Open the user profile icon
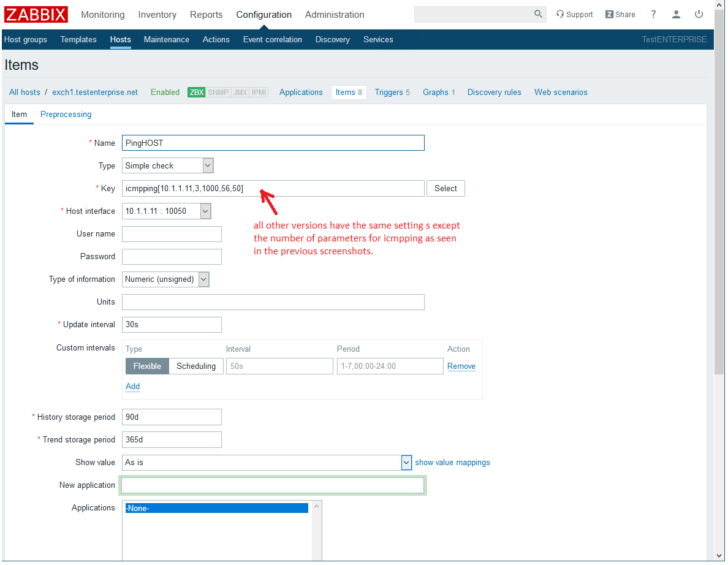Image resolution: width=728 pixels, height=565 pixels. 676,14
